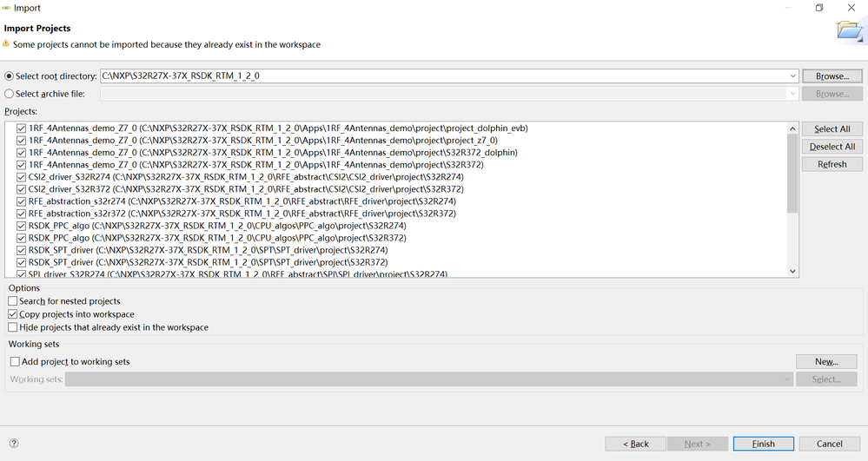Uncheck the CSI2_driver_S32R274 project
The width and height of the screenshot is (868, 461).
click(x=22, y=177)
